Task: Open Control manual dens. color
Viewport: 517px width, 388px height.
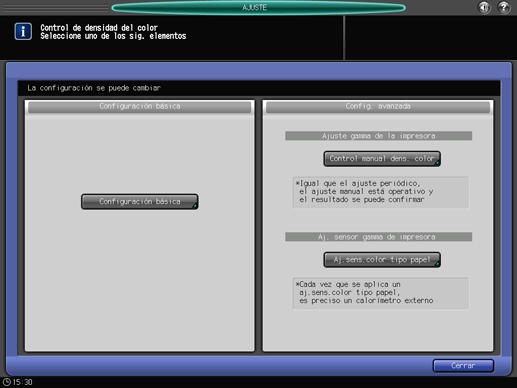Action: point(382,159)
